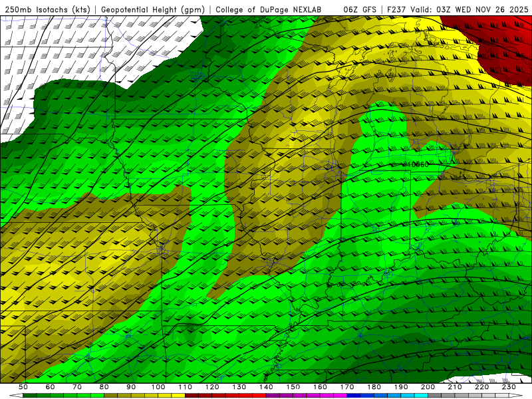Pick dark red swatch right of 110 mark

192,396
